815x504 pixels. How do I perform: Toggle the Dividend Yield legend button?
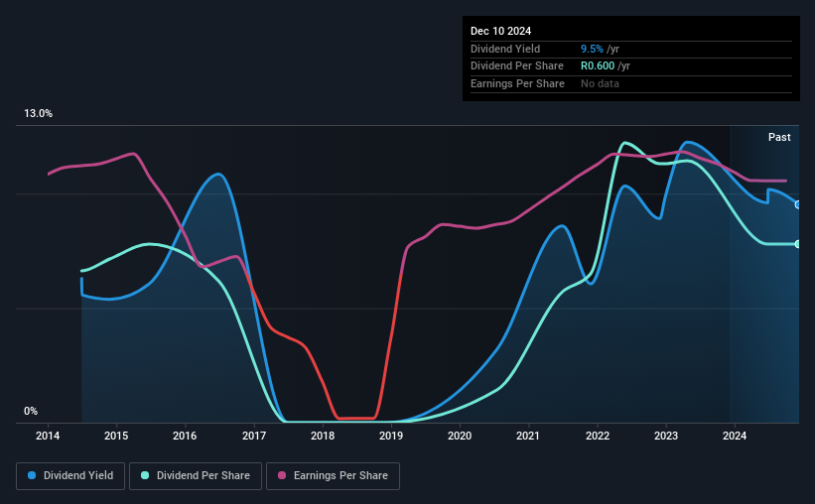click(70, 476)
